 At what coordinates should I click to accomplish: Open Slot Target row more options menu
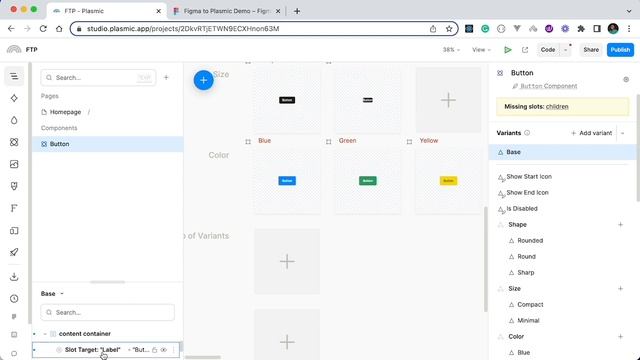(x=174, y=350)
